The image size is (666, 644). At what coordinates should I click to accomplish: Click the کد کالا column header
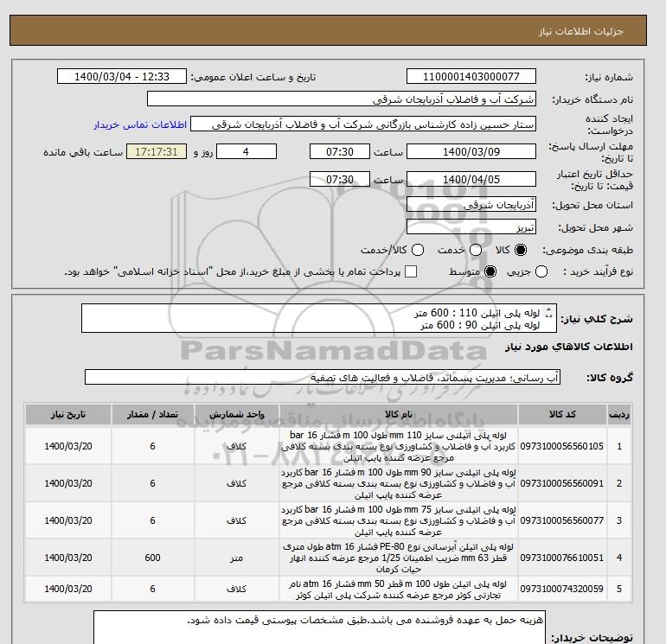(562, 414)
